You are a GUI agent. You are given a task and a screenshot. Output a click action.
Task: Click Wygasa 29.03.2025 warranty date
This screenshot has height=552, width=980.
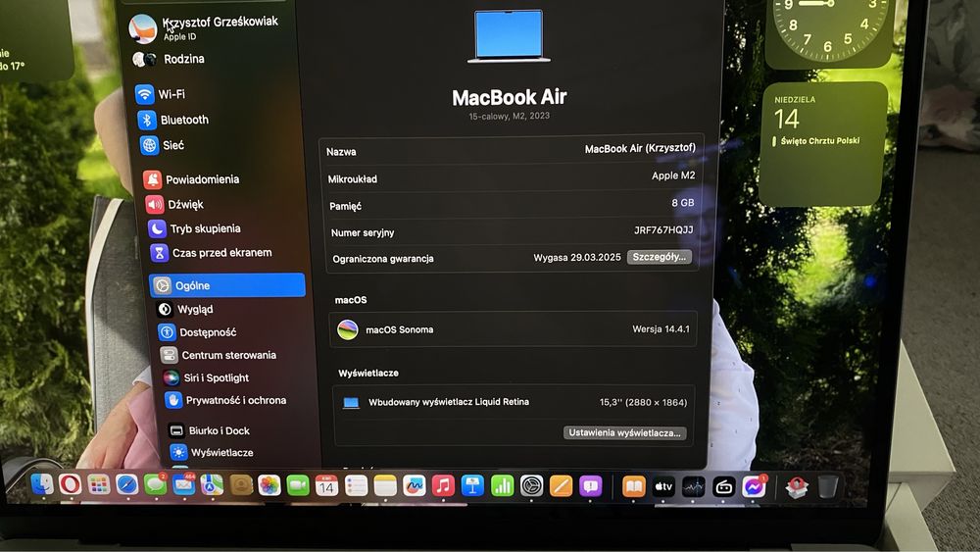click(x=577, y=258)
